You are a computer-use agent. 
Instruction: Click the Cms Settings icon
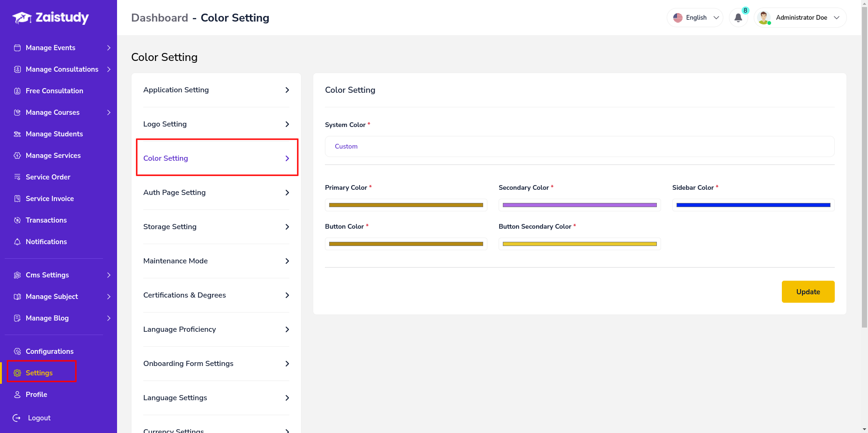pyautogui.click(x=17, y=275)
